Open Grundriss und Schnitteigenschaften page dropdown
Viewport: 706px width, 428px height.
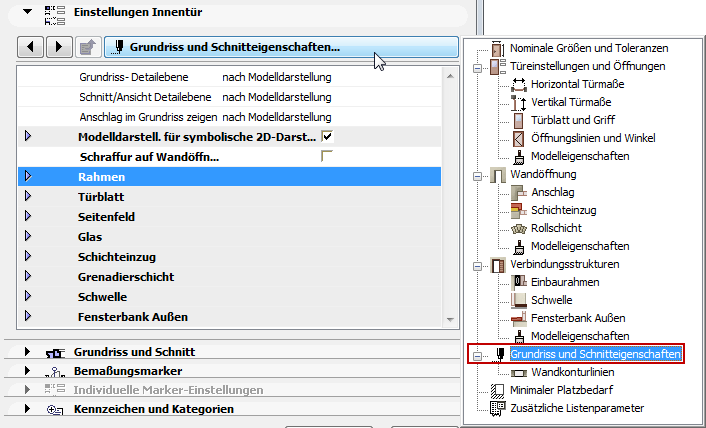tap(281, 47)
